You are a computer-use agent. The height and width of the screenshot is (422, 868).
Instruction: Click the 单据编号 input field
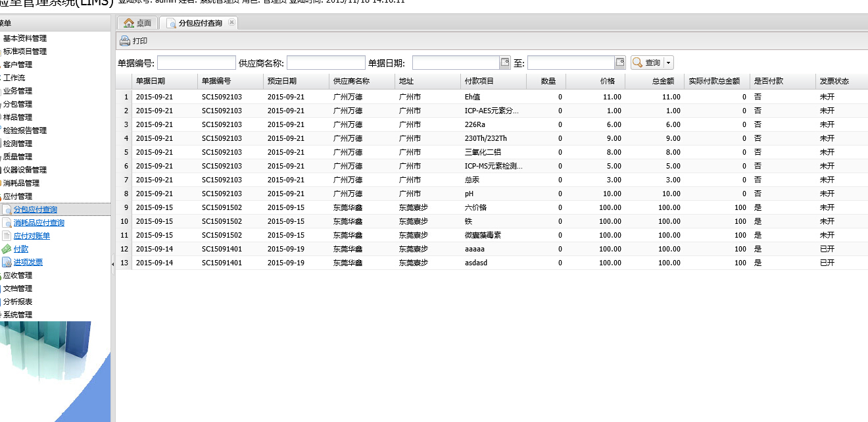pos(196,63)
